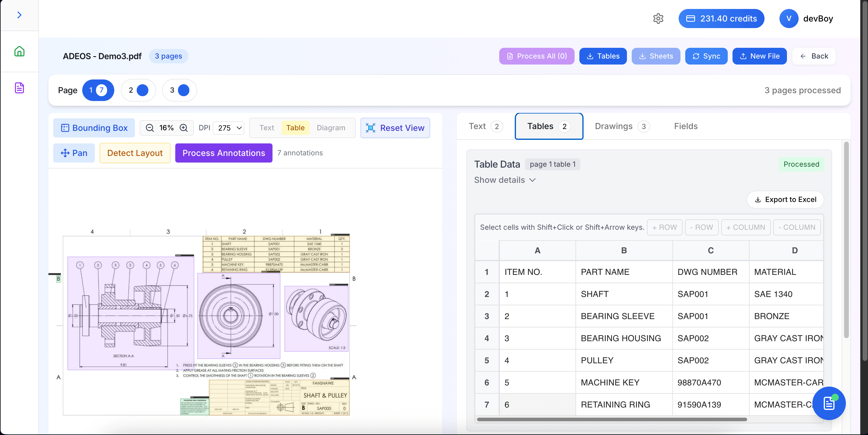Open the floating notes button at bottom right
This screenshot has width=868, height=435.
click(x=829, y=403)
